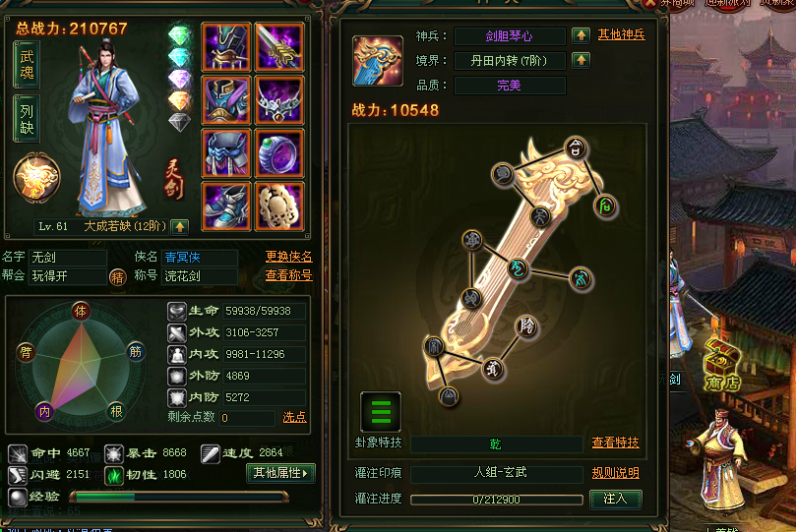Open the 查看特技 link
796x532 pixels.
[x=615, y=443]
